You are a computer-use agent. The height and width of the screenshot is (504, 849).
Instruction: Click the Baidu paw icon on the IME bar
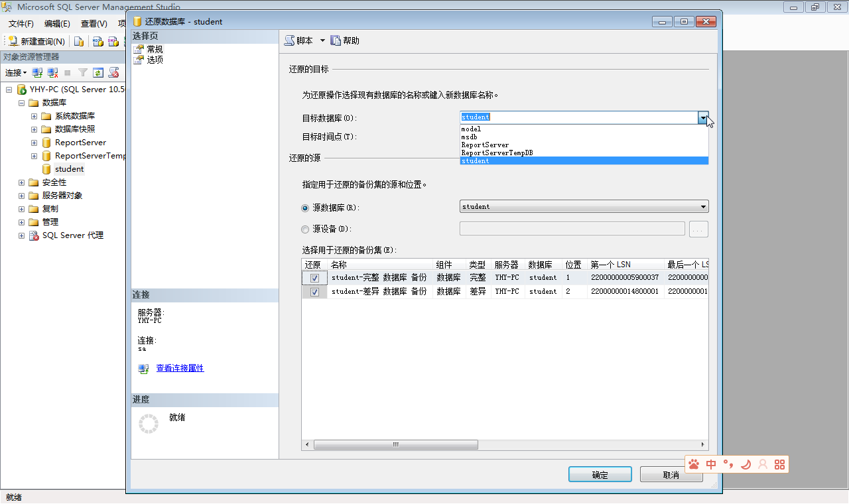pos(694,464)
